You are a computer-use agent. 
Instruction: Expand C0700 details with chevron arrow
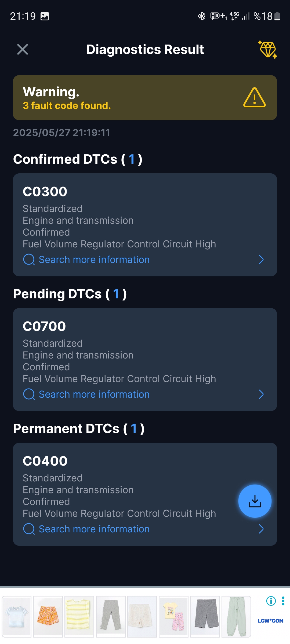click(x=261, y=394)
